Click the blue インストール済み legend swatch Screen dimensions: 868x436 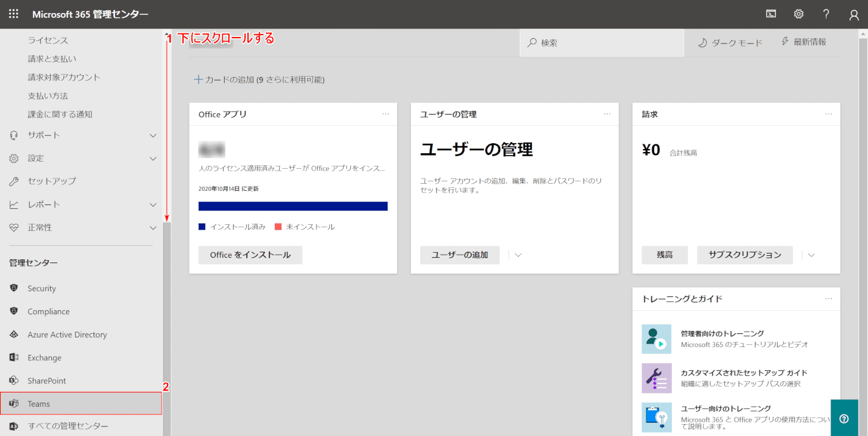(202, 227)
